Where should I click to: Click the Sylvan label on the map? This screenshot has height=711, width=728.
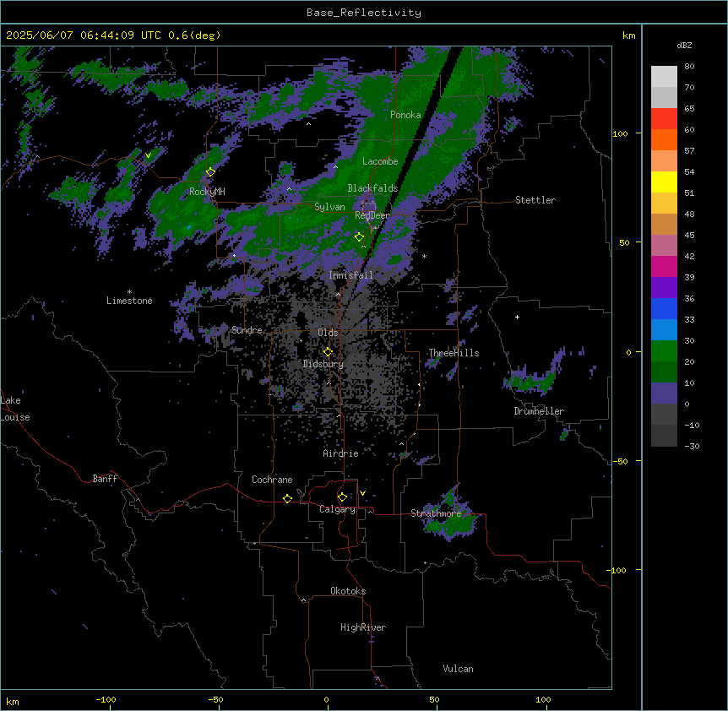coord(329,207)
